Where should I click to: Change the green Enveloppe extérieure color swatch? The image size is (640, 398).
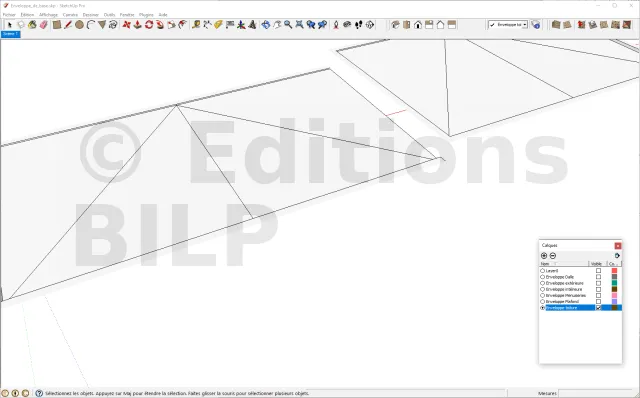tap(614, 283)
